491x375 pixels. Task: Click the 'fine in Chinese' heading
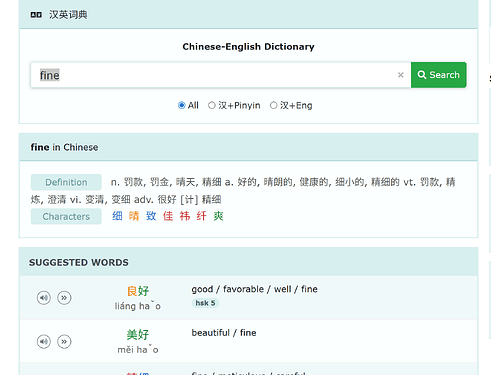click(64, 147)
